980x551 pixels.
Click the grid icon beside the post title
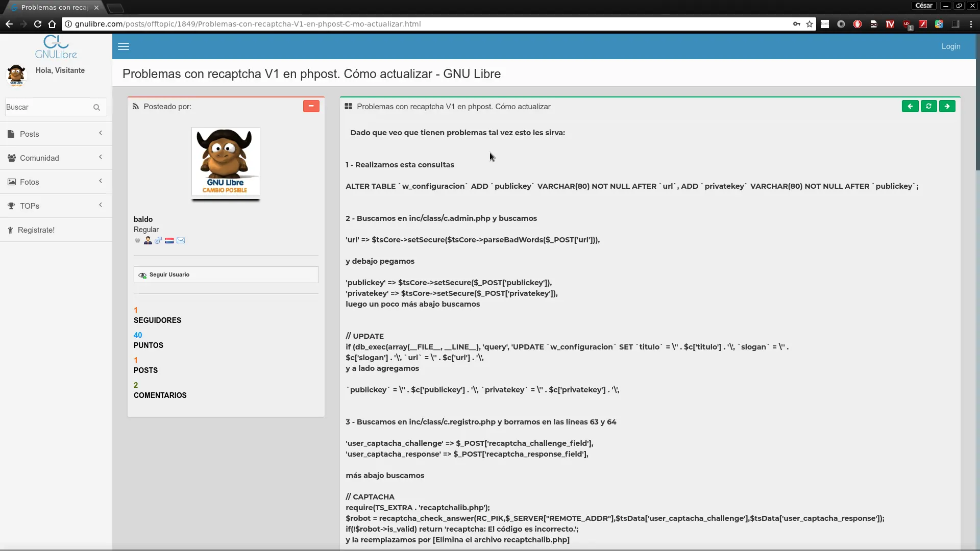pyautogui.click(x=349, y=107)
